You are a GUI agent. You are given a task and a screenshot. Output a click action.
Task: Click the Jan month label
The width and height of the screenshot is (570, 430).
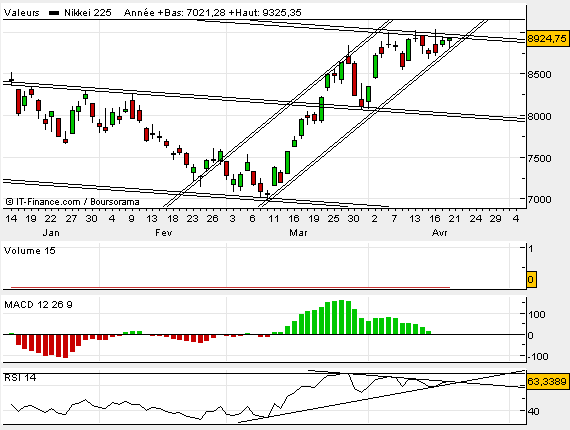tap(51, 233)
